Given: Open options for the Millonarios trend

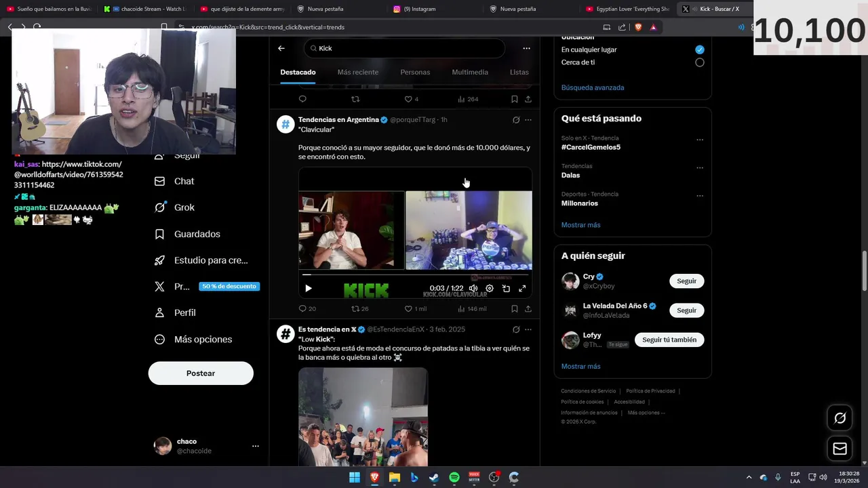Looking at the screenshot, I should 700,197.
